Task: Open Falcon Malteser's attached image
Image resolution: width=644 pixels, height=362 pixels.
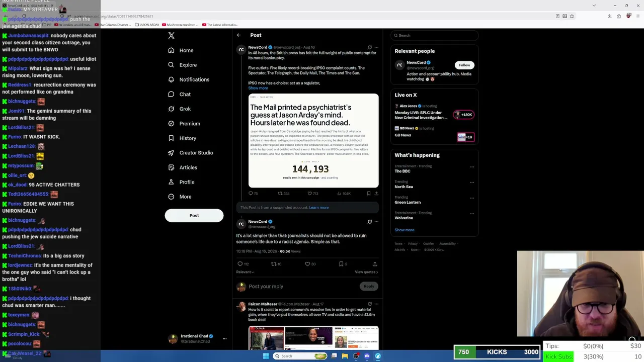Action: (x=313, y=338)
